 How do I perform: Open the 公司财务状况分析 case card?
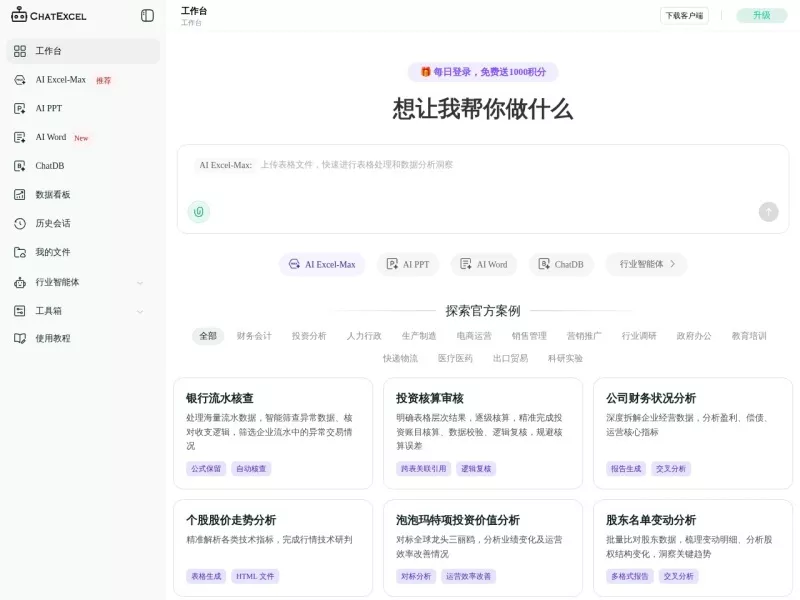[x=693, y=433]
